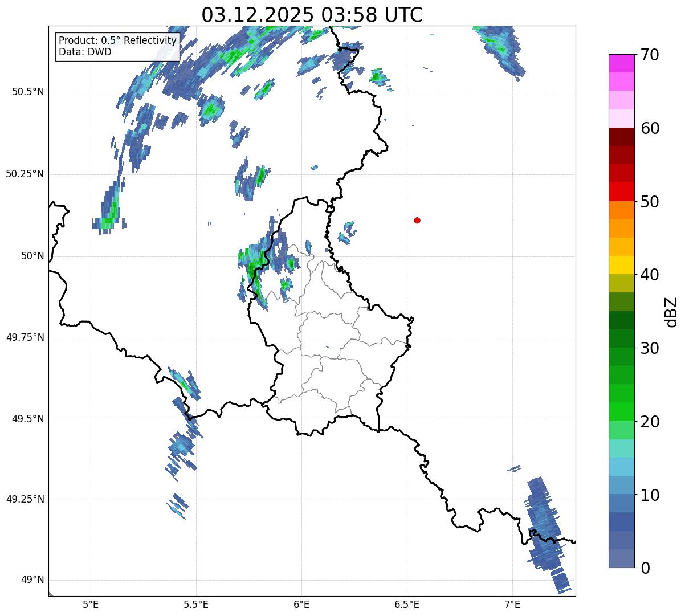This screenshot has height=616, width=685.
Task: Click the orange colorbar segment just below 50
Action: 622,210
